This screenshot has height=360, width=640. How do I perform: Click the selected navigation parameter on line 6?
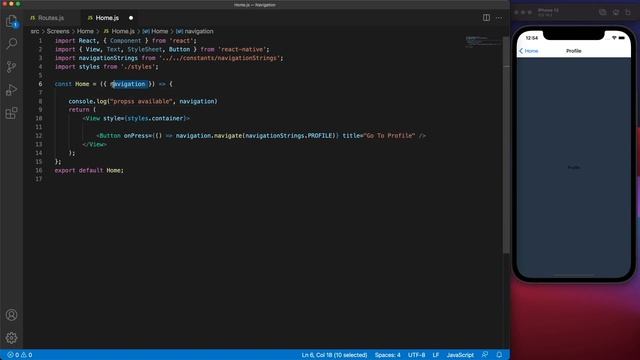click(128, 84)
